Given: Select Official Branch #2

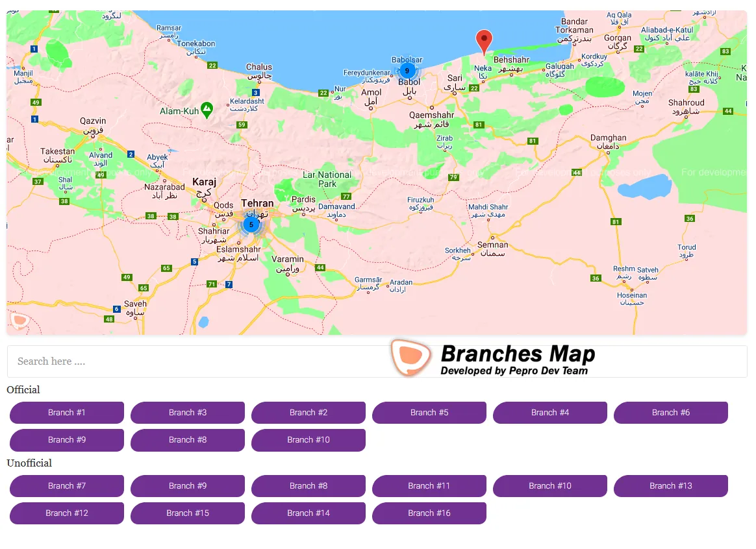Looking at the screenshot, I should click(309, 413).
